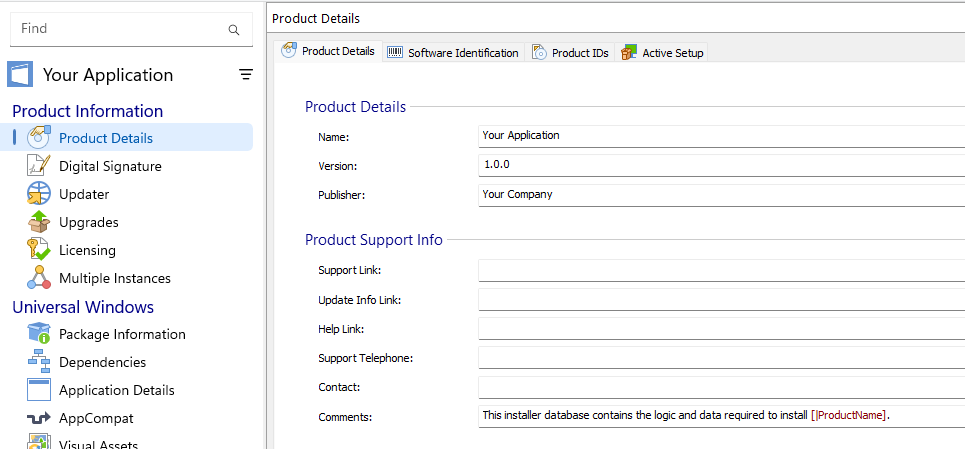Open the Upgrades page label

pyautogui.click(x=89, y=222)
